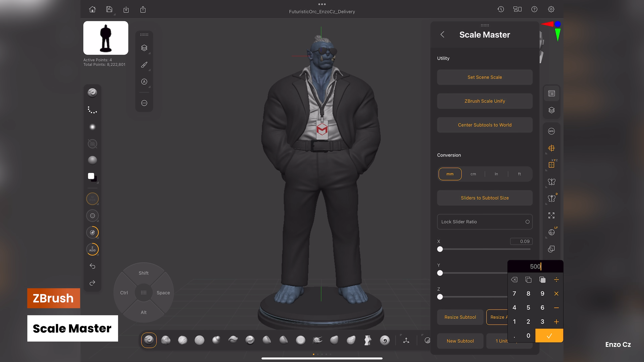
Task: Open the more options ellipsis in the left palette
Action: (144, 103)
